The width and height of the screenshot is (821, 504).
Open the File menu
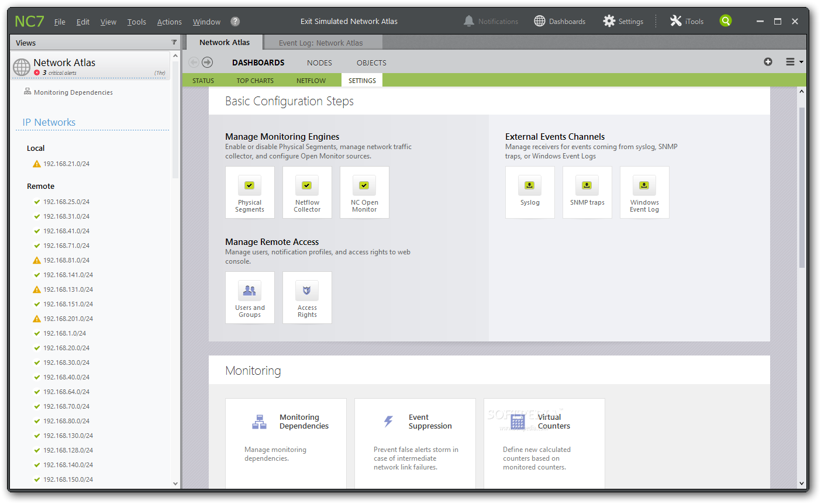point(60,22)
